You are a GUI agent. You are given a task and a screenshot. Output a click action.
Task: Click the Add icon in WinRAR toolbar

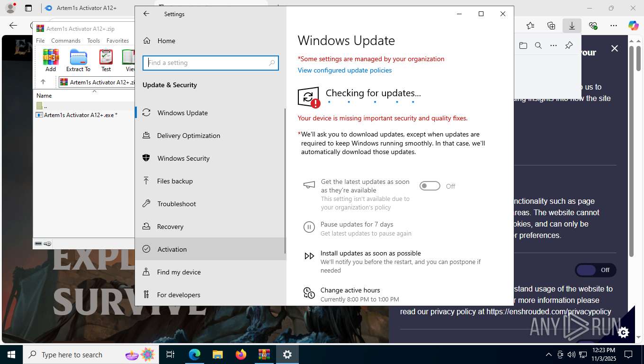coord(51,61)
